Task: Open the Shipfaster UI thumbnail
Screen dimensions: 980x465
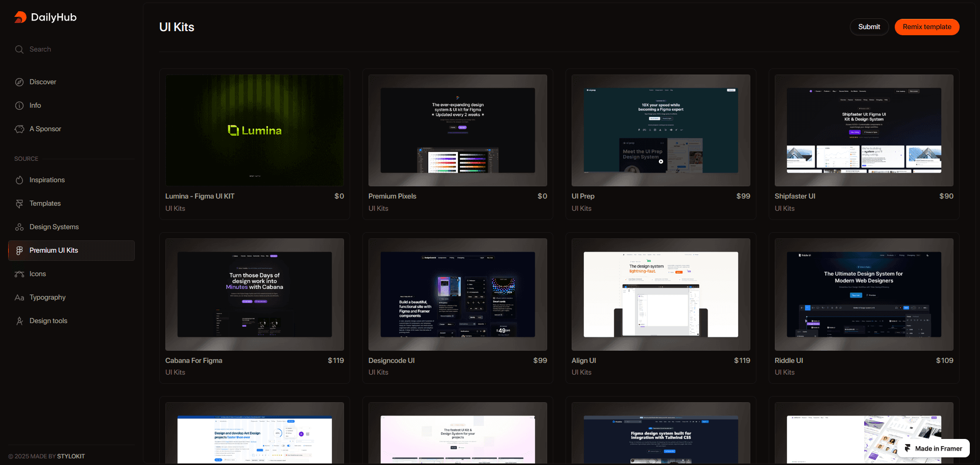Action: 864,131
